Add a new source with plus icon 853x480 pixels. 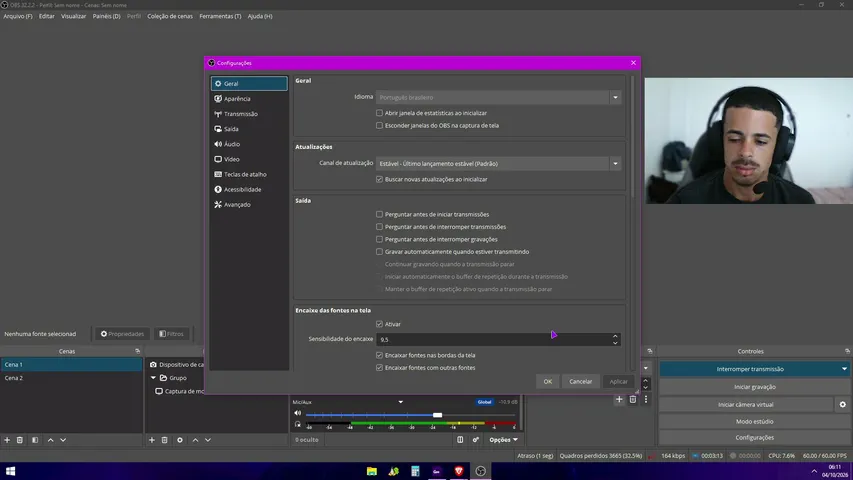pyautogui.click(x=152, y=440)
